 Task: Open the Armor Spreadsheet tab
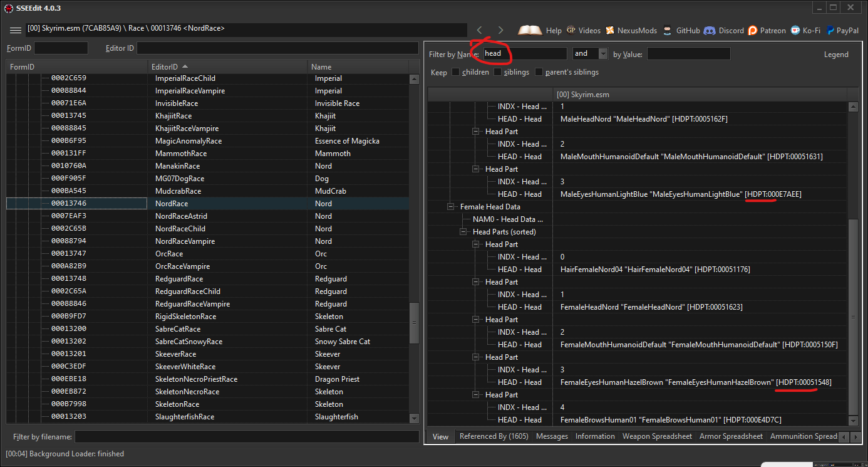(x=731, y=436)
